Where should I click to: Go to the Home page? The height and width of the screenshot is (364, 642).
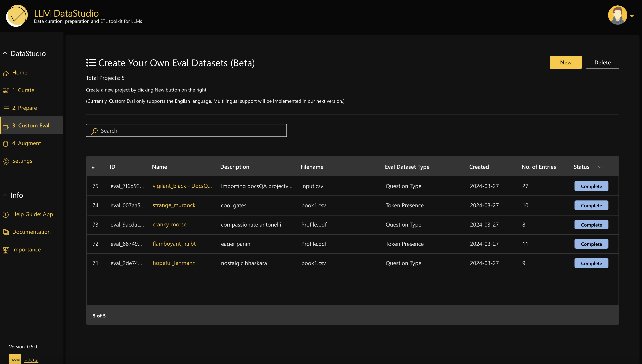20,72
